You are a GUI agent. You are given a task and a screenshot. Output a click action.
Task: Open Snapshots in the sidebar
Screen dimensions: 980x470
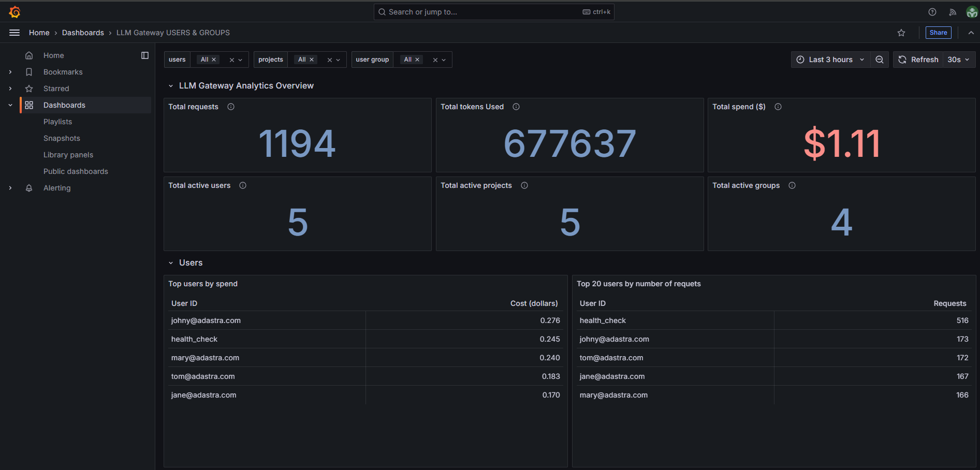[x=62, y=138]
